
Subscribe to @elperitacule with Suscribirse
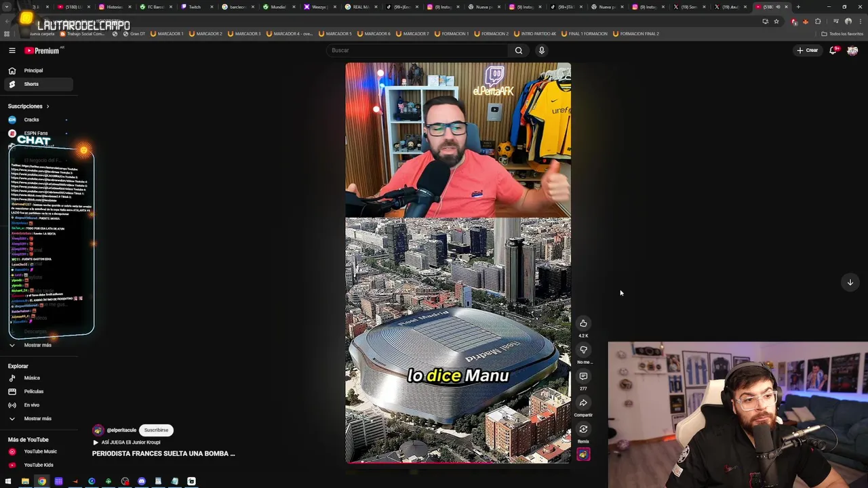pyautogui.click(x=156, y=430)
